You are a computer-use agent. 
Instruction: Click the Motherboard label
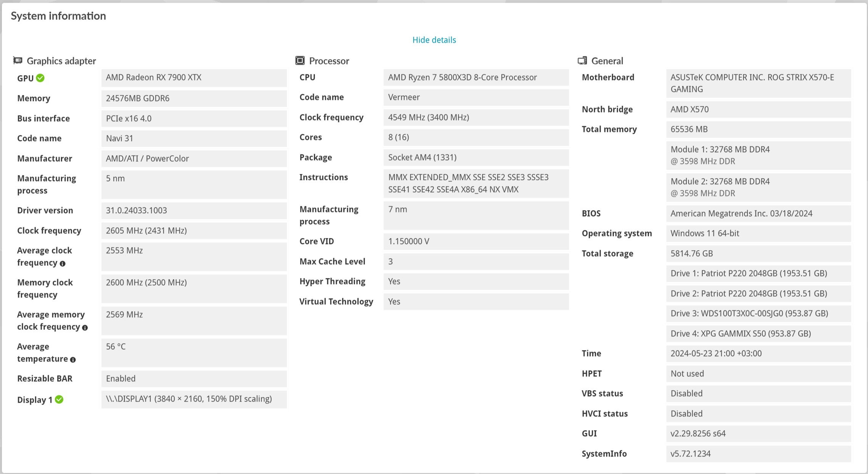pos(608,77)
